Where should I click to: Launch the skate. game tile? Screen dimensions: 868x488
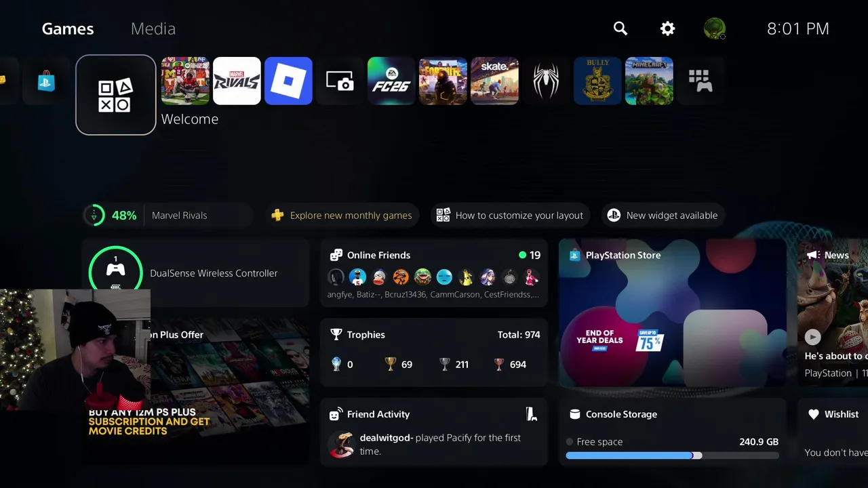494,81
